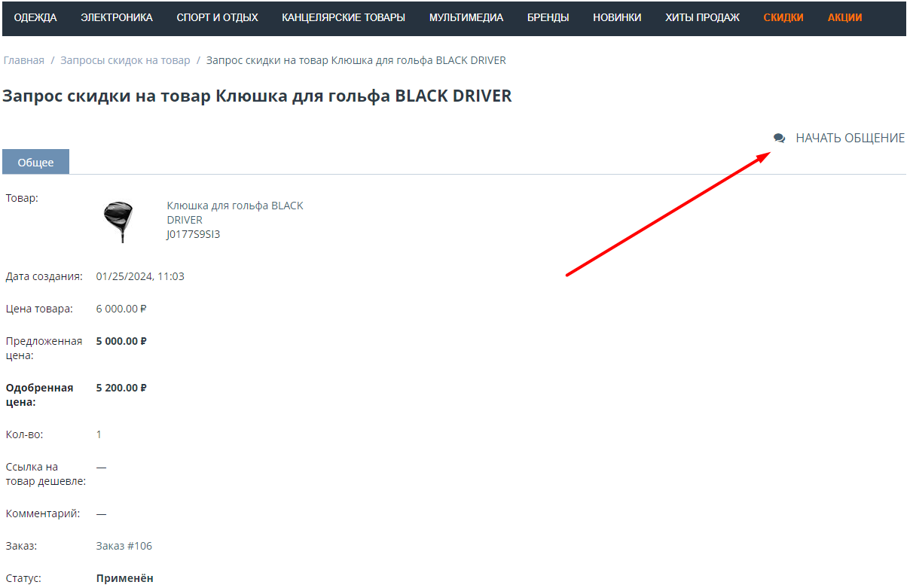
Task: Click the НАЧАТЬ ОБЩЕНИЕ link
Action: click(850, 139)
